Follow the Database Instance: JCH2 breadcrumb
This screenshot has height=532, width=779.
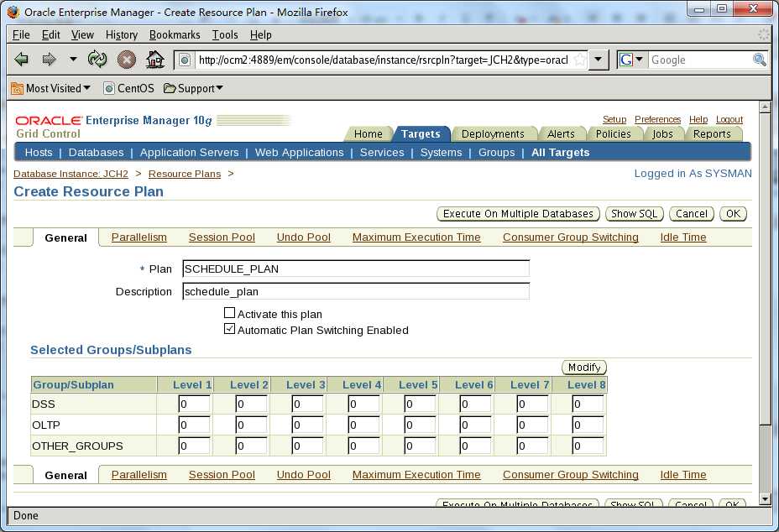[71, 174]
